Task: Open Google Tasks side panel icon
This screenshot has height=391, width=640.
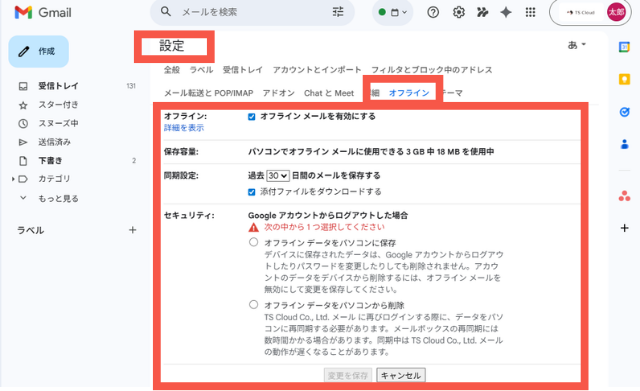Action: coord(624,112)
